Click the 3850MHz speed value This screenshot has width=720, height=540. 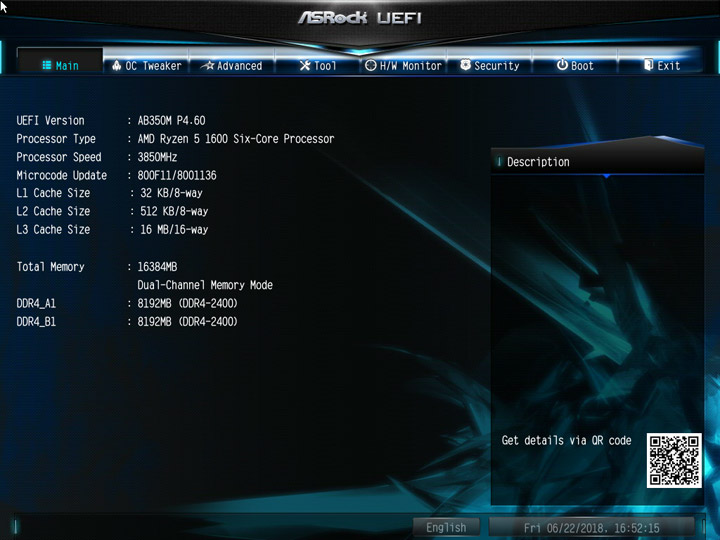(157, 157)
